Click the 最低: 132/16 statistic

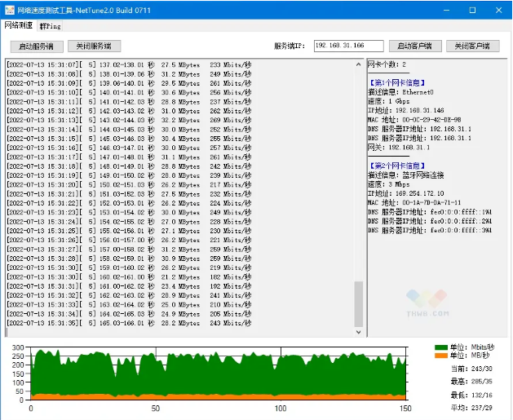(471, 396)
